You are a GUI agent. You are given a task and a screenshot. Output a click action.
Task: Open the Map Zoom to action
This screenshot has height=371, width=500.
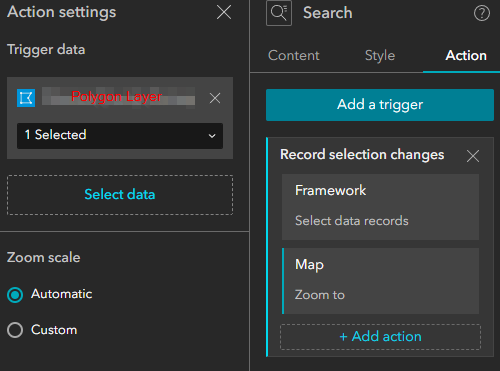pos(380,281)
